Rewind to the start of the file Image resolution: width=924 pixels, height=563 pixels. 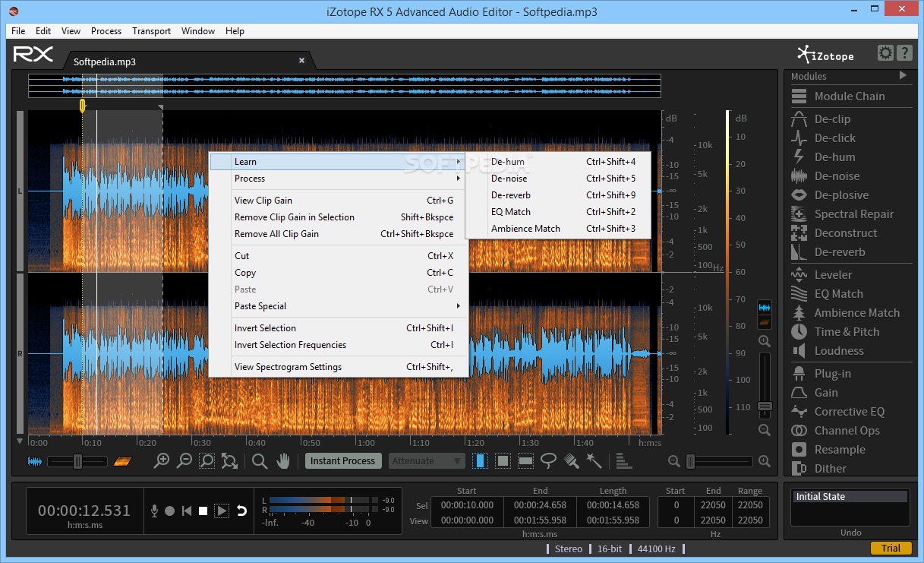(x=187, y=511)
